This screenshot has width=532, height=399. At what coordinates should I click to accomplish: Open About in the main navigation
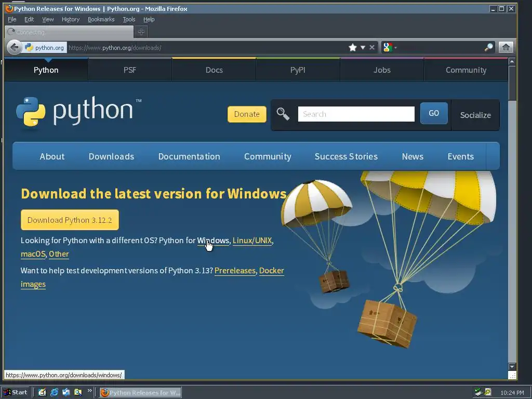pyautogui.click(x=52, y=156)
